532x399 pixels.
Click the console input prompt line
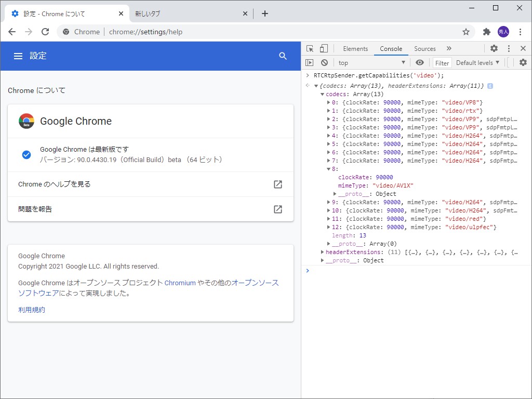[x=364, y=270]
